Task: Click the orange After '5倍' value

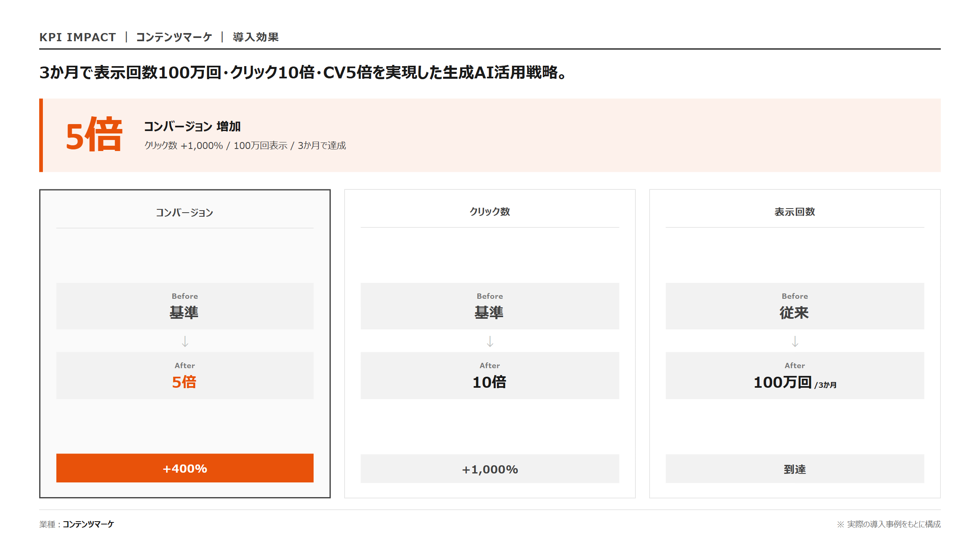Action: click(184, 382)
